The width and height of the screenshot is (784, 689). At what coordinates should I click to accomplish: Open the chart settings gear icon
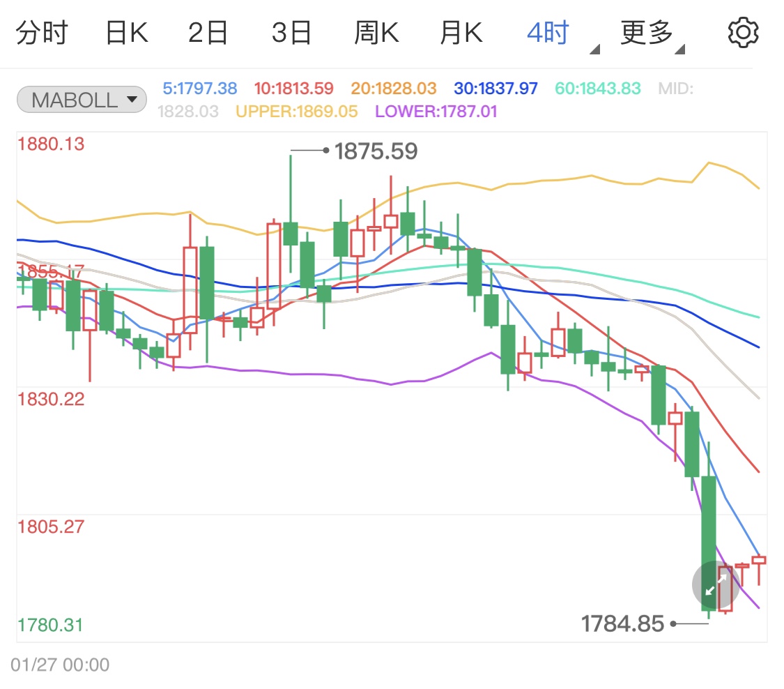point(743,33)
